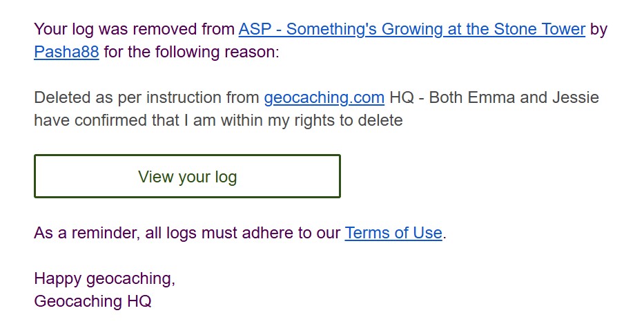This screenshot has height=324, width=644.
Task: Click the 'Happy geocaching,' closing line
Action: pyautogui.click(x=105, y=279)
